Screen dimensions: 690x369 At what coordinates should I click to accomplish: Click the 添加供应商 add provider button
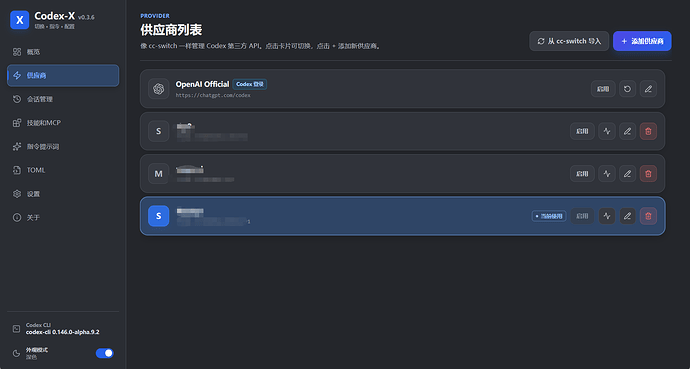click(x=642, y=41)
